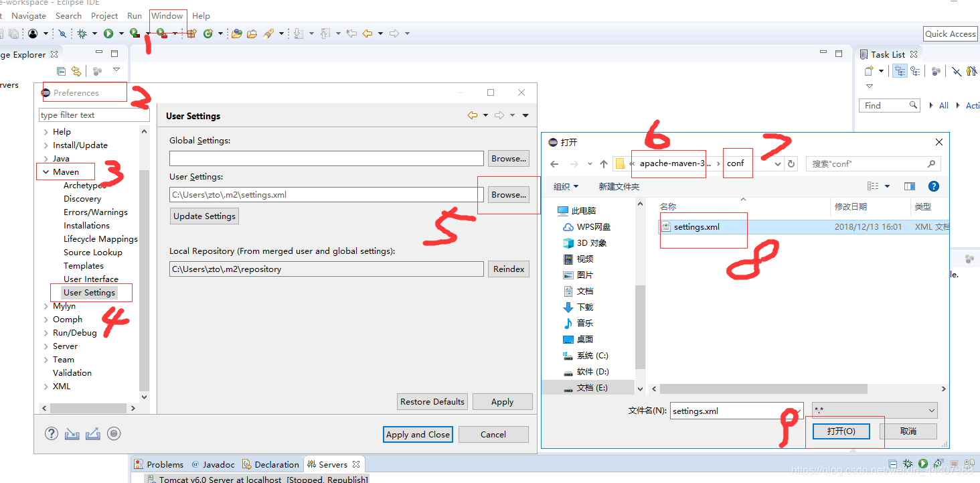980x483 pixels.
Task: Open the Package Explorer View Menu triangle
Action: pyautogui.click(x=116, y=70)
